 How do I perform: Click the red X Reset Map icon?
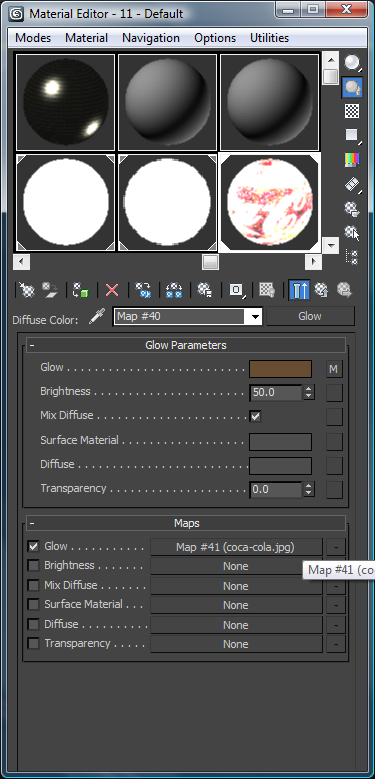point(112,290)
